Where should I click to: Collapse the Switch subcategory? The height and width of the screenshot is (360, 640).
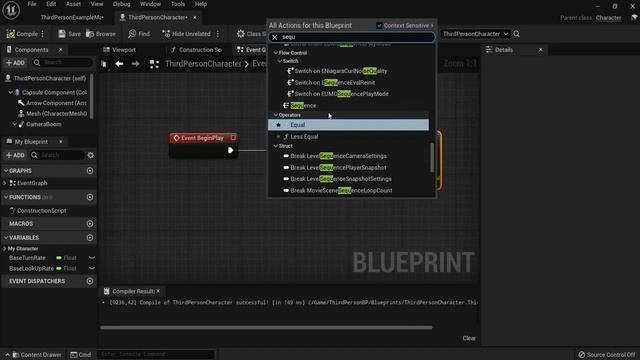point(280,61)
